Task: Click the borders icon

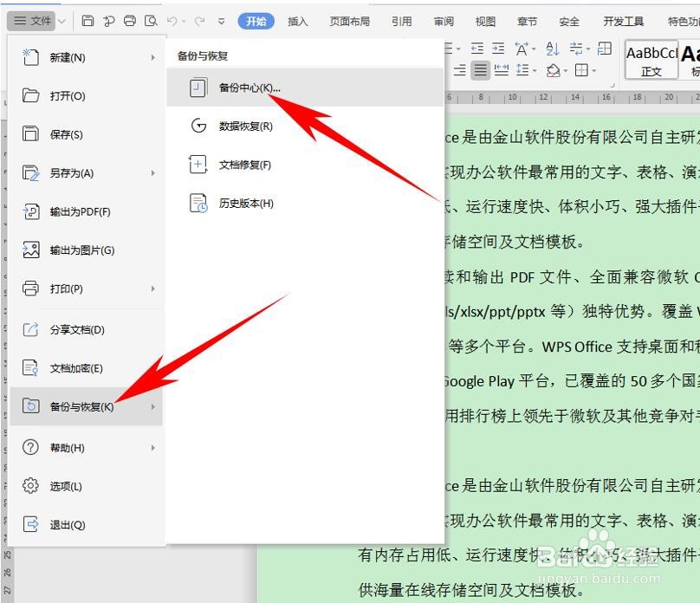Action: pyautogui.click(x=581, y=70)
